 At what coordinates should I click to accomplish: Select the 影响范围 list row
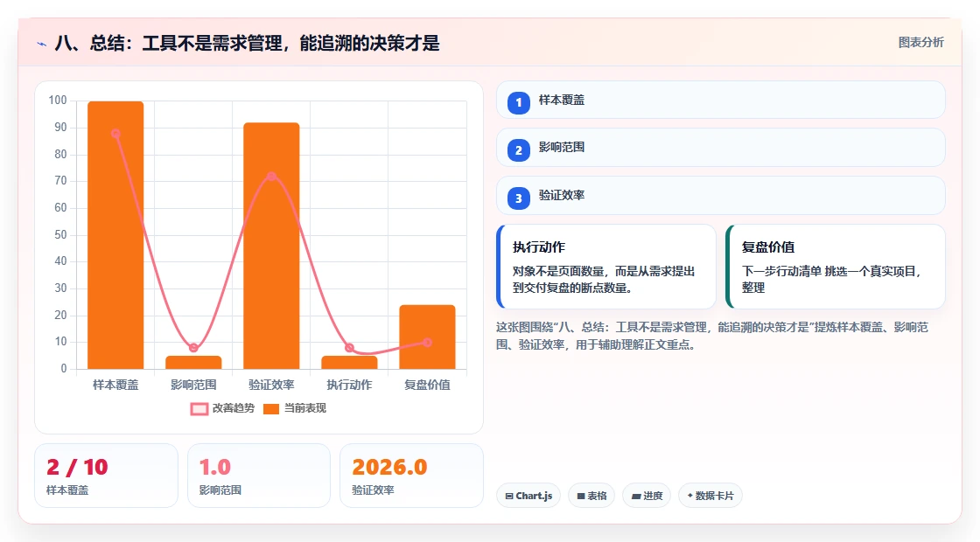(x=721, y=148)
